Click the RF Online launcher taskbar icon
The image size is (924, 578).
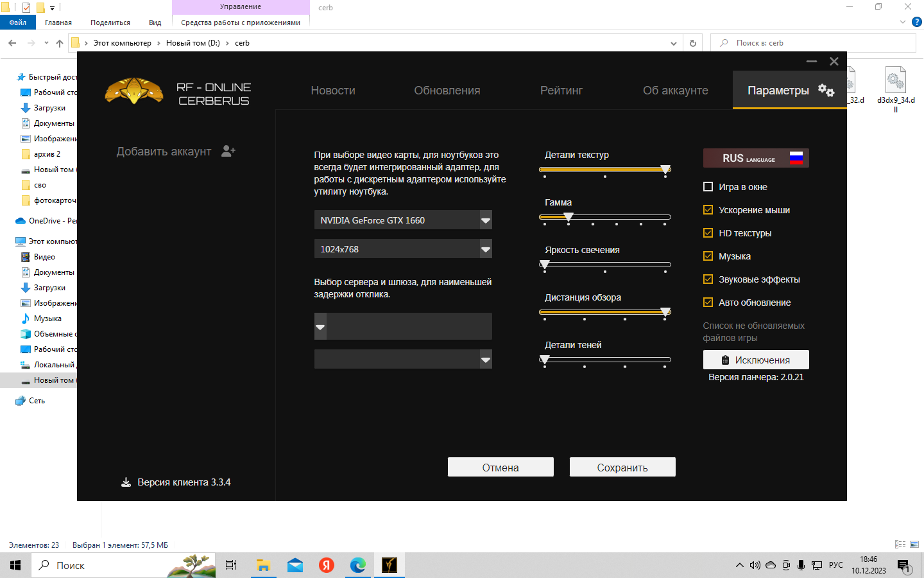click(x=389, y=565)
